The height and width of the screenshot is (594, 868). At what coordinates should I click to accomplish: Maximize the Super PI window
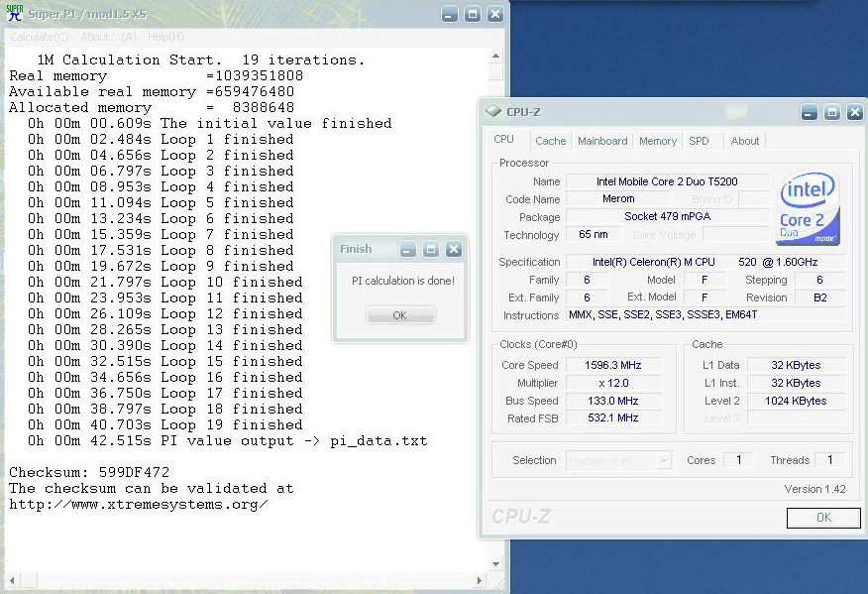point(473,14)
